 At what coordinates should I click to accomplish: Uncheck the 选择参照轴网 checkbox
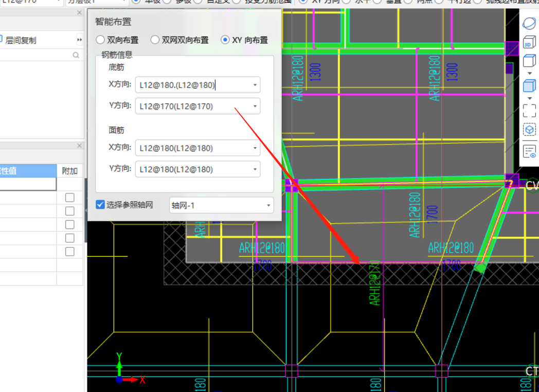pyautogui.click(x=100, y=205)
